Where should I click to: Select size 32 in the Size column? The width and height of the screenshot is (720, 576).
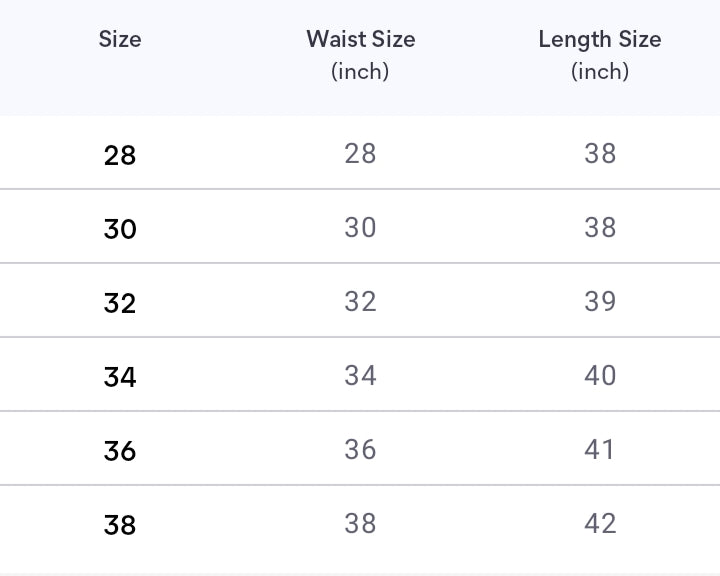coord(120,303)
